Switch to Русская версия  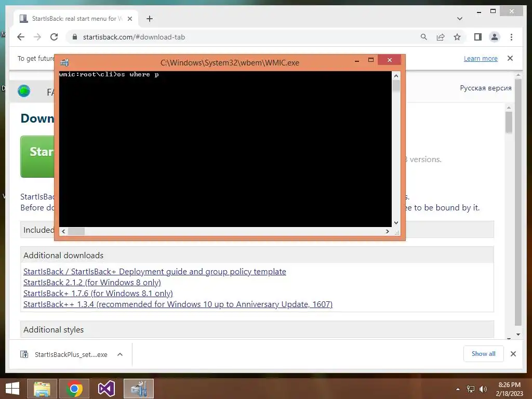pos(486,88)
